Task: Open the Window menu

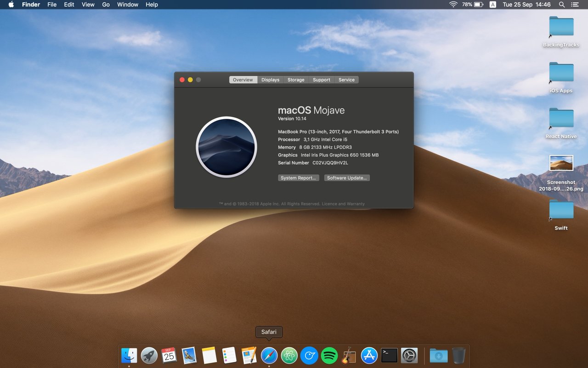Action: [x=128, y=5]
